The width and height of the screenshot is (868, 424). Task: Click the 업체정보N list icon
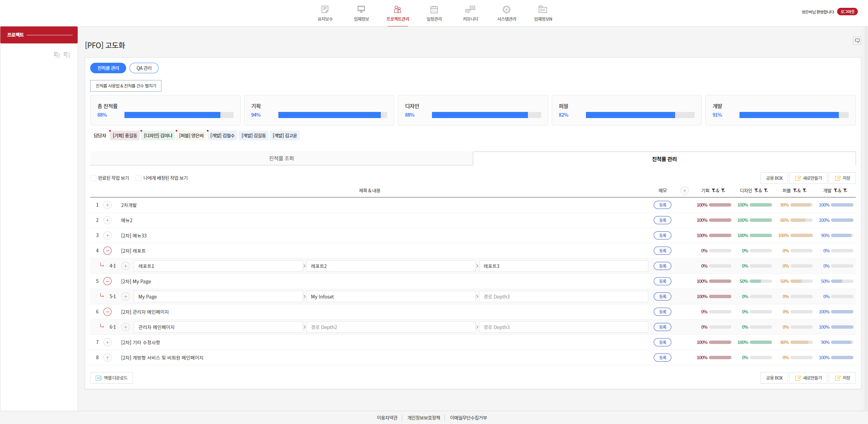[x=543, y=9]
